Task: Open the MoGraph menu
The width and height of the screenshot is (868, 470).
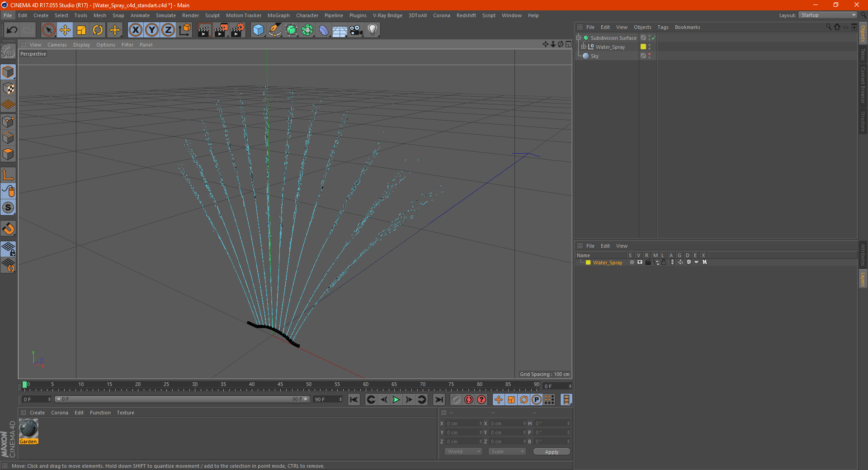Action: 278,15
